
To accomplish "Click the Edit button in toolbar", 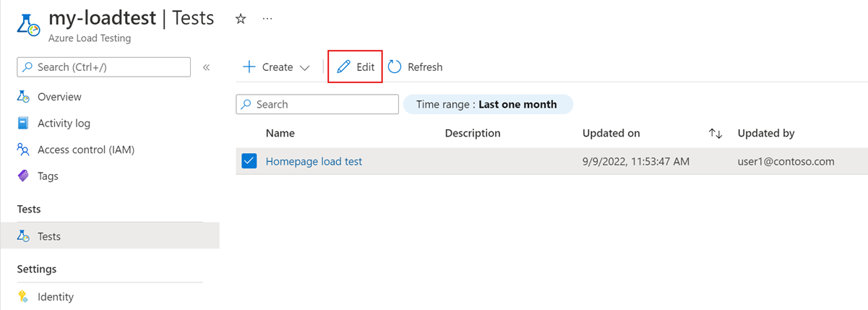I will click(x=355, y=66).
